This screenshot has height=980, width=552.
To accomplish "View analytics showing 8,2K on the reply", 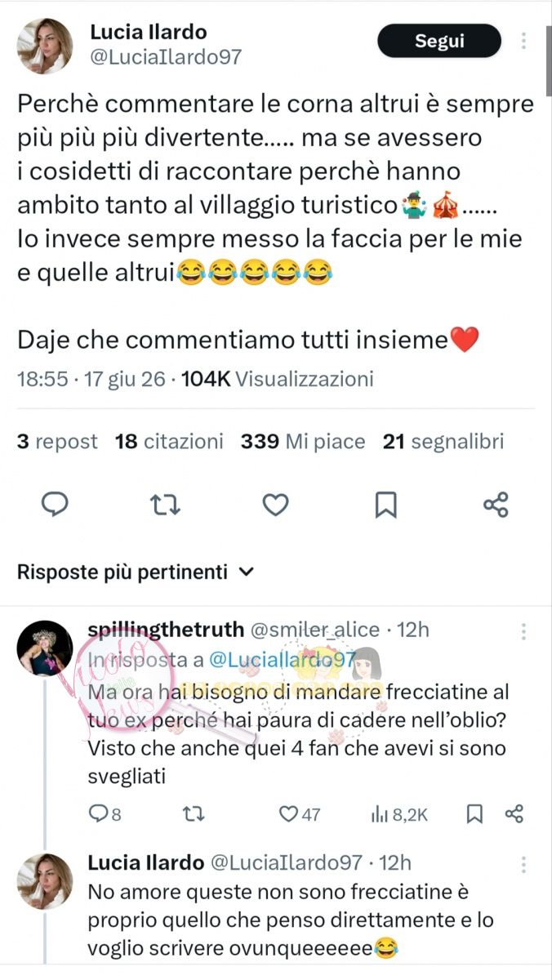I will (x=399, y=813).
